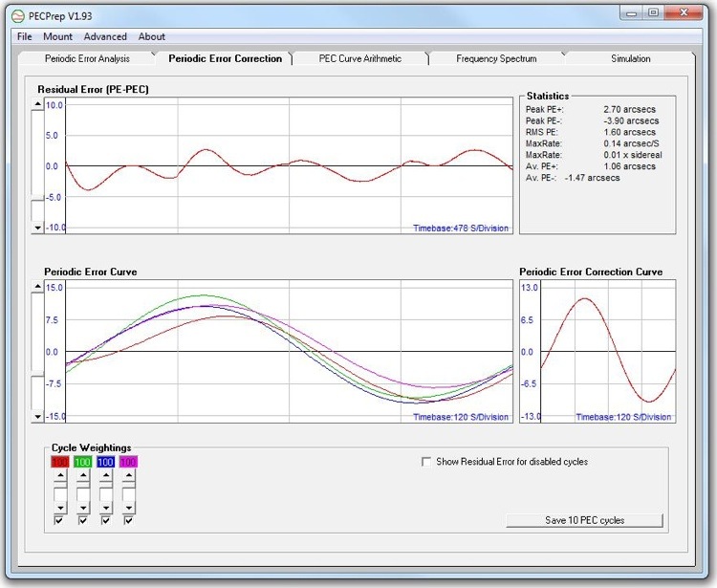717x588 pixels.
Task: Click the PECPrep app icon in title bar
Action: [18, 16]
